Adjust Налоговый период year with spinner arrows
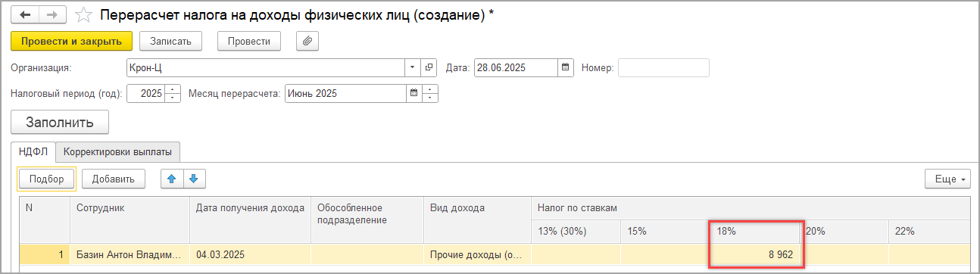This screenshot has height=274, width=980. 173,94
